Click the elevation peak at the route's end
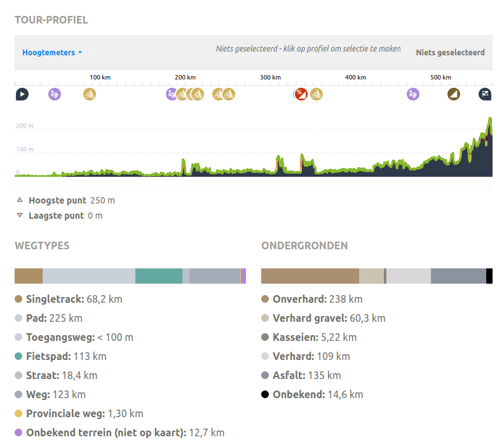The height and width of the screenshot is (442, 504). [x=489, y=121]
